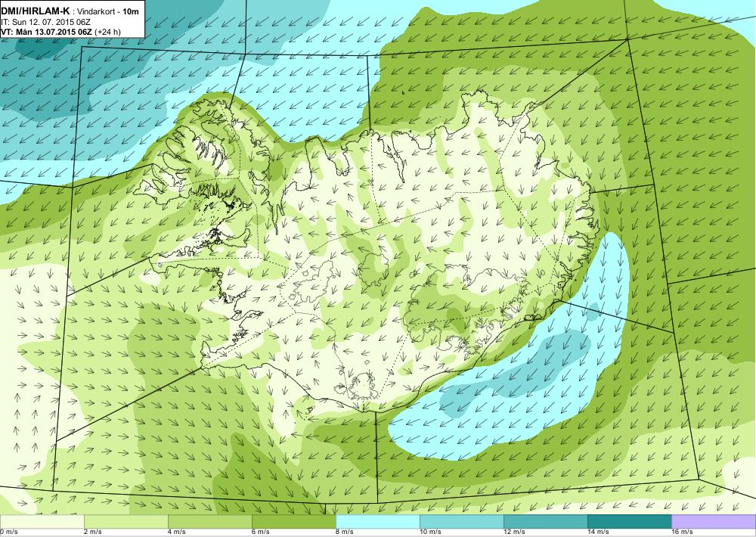Click the pale yellow 0–2 m/s legend swatch
756x537 pixels.
[x=42, y=522]
